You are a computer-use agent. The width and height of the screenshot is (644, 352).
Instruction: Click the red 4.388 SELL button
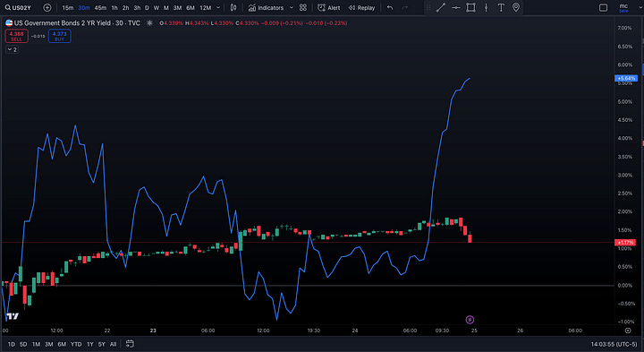pos(16,36)
